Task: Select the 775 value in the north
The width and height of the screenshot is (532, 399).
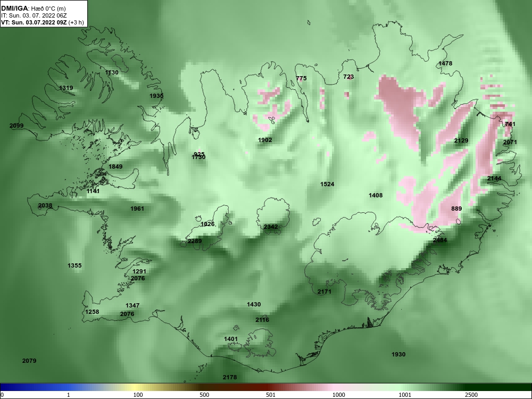Action: pyautogui.click(x=301, y=78)
